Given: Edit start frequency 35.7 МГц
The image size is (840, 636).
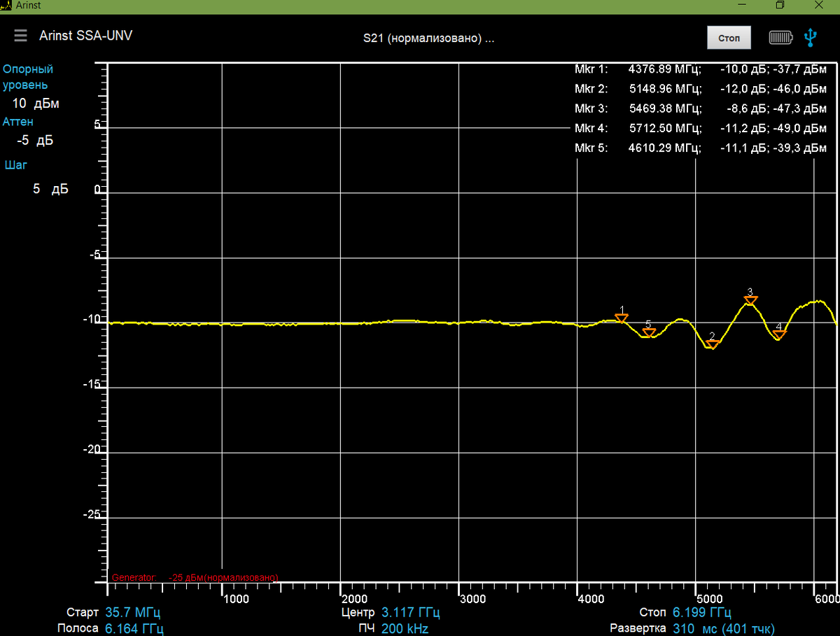Looking at the screenshot, I should coord(134,613).
